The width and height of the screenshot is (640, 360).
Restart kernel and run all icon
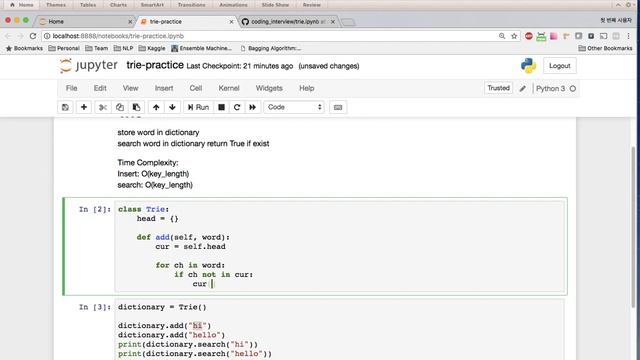pos(253,107)
